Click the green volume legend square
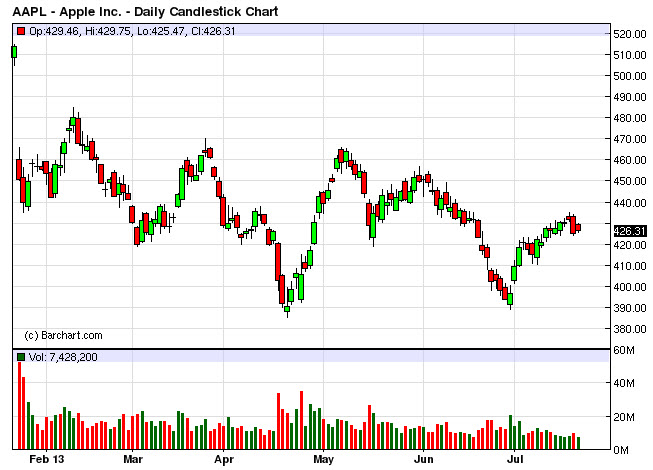653x470 pixels. (21, 357)
